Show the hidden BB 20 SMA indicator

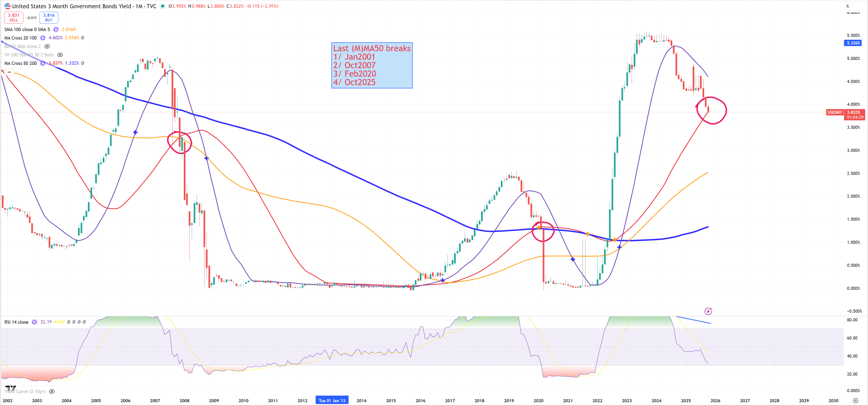(47, 46)
